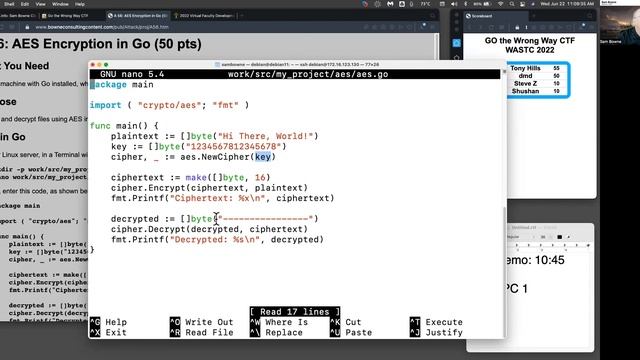
Task: Click the plaintext 'Hi There, World!' line
Action: coord(214,136)
